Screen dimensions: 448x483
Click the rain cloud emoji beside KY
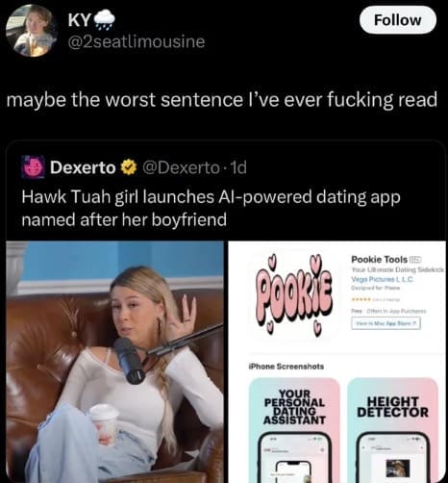(105, 20)
